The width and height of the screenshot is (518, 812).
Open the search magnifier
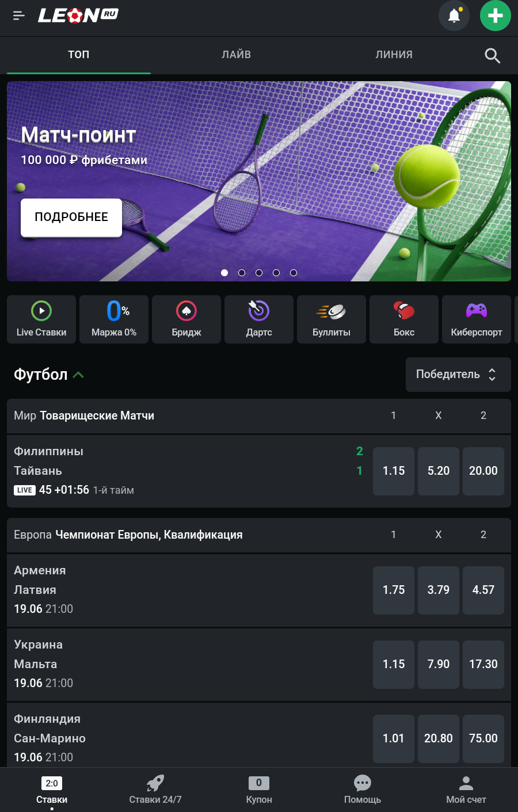[x=492, y=55]
